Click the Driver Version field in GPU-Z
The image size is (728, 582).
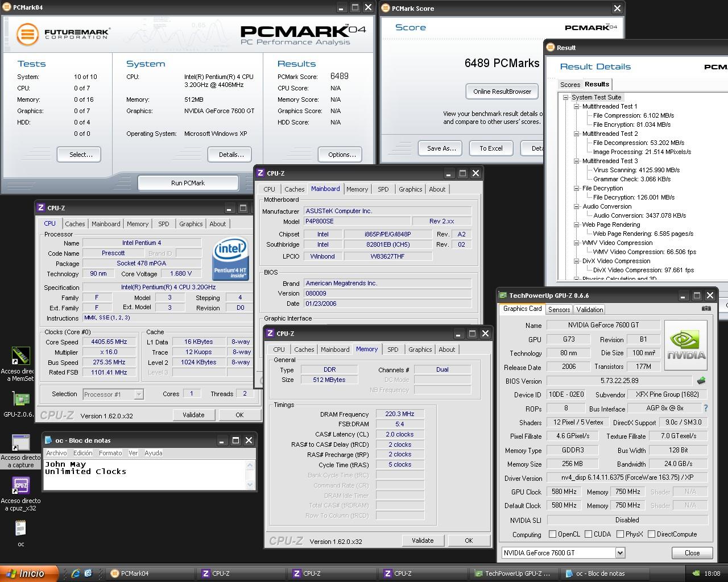(x=627, y=477)
